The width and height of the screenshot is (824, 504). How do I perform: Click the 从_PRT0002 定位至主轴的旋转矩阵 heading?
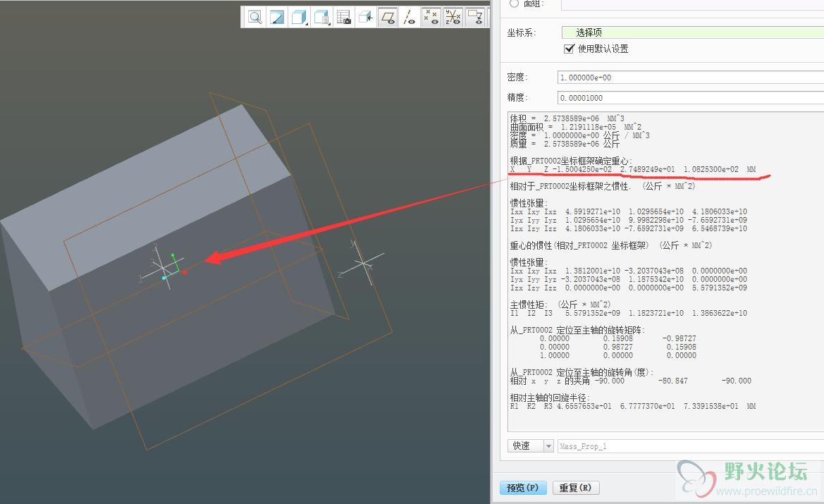pyautogui.click(x=577, y=330)
